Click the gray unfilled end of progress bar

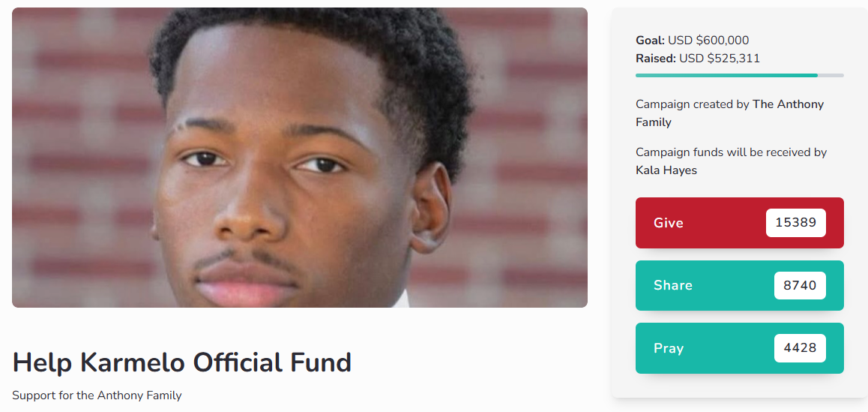(x=831, y=75)
